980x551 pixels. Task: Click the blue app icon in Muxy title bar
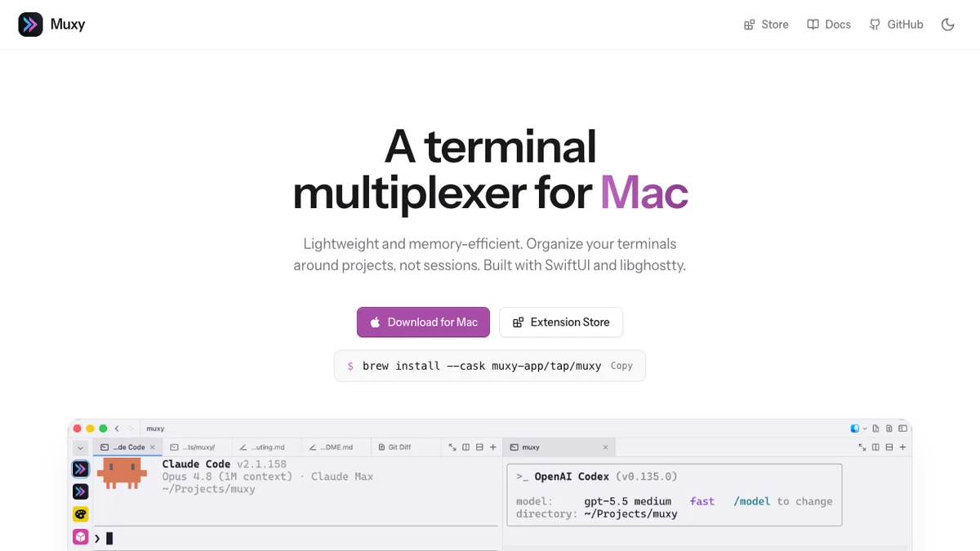(x=855, y=428)
